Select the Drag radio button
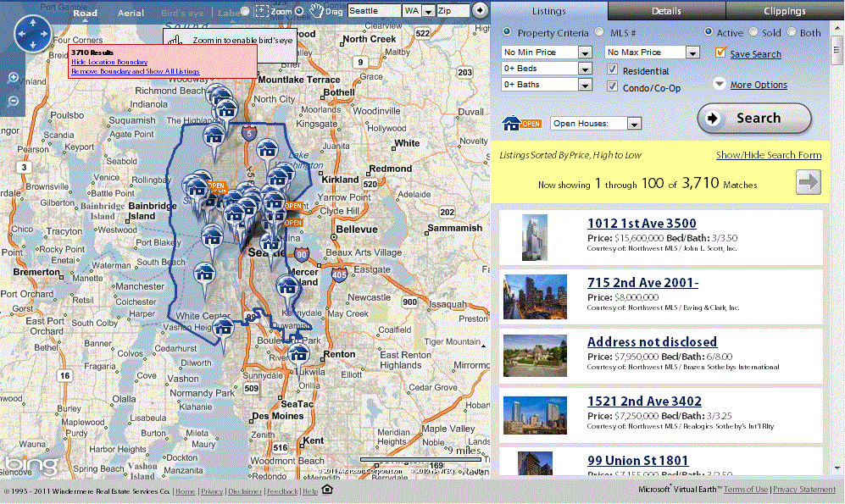The width and height of the screenshot is (845, 504). (300, 11)
